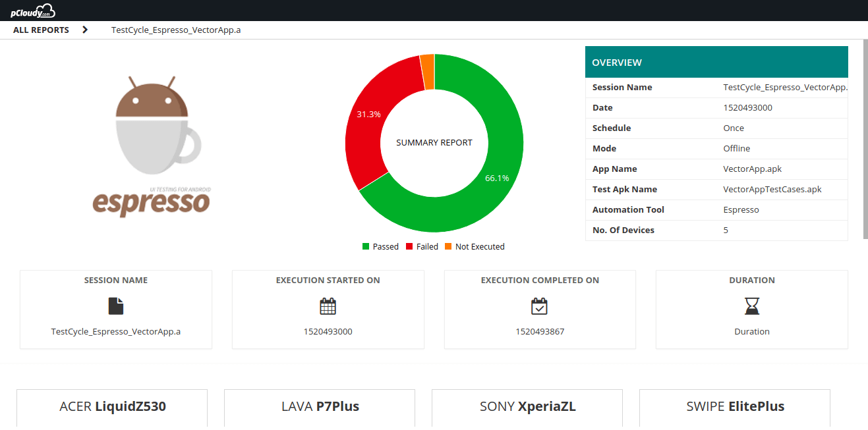Click the VectorAppTestCases.apk value

772,189
